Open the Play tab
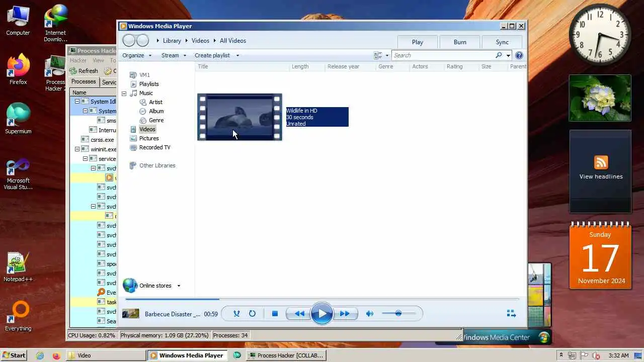 coord(418,42)
